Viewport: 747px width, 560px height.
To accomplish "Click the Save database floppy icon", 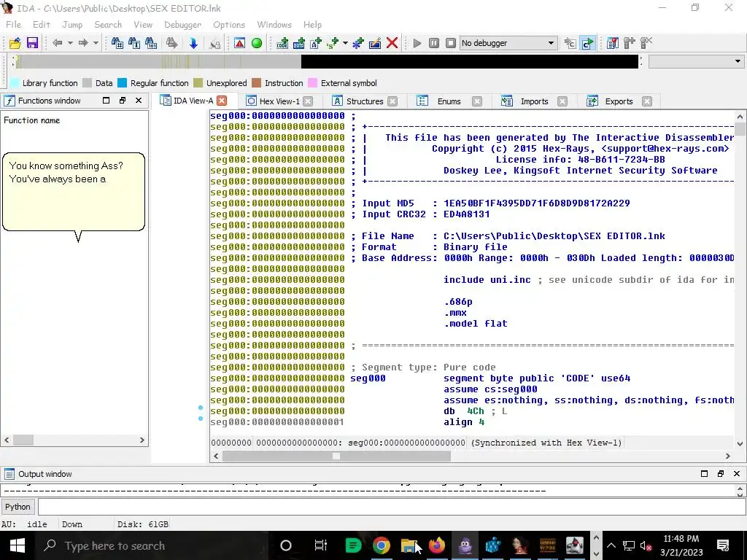I will pyautogui.click(x=32, y=43).
